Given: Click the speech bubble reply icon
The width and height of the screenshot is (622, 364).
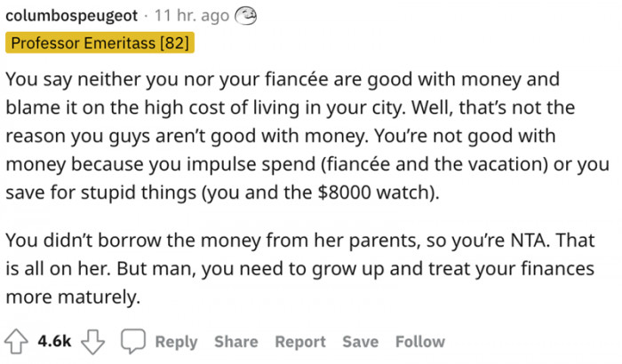Looking at the screenshot, I should [x=133, y=342].
